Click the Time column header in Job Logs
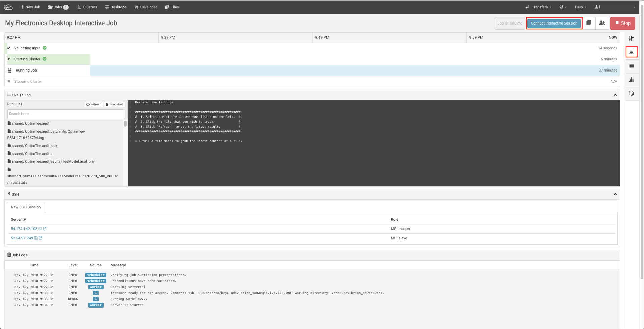Viewport: 644px width, 329px height. click(34, 265)
